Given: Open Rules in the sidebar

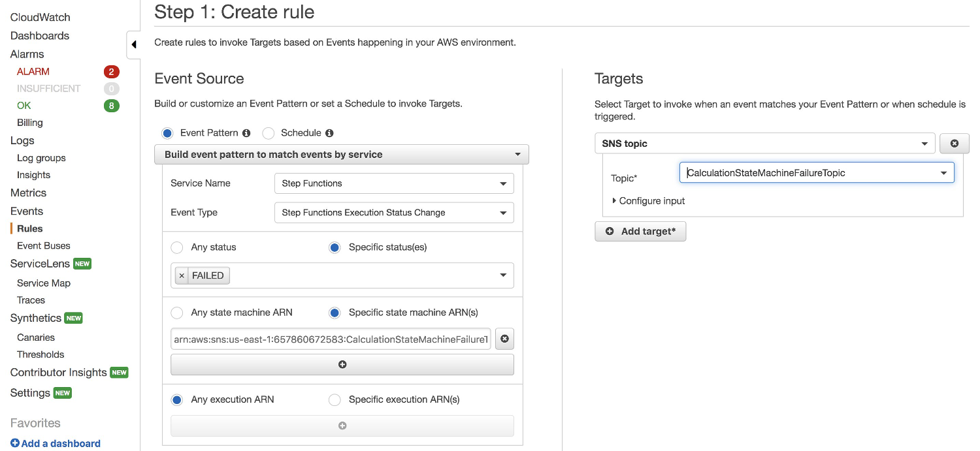Looking at the screenshot, I should click(x=30, y=228).
